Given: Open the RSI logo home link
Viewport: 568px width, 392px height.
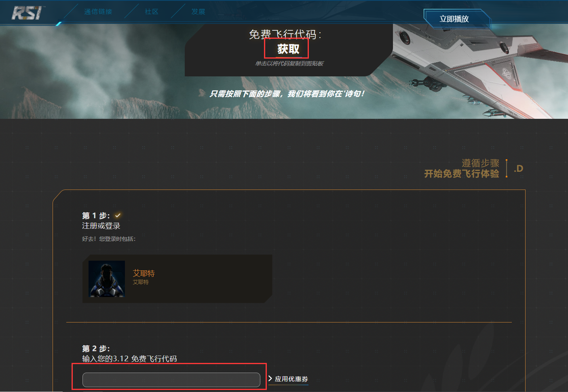Looking at the screenshot, I should click(27, 13).
